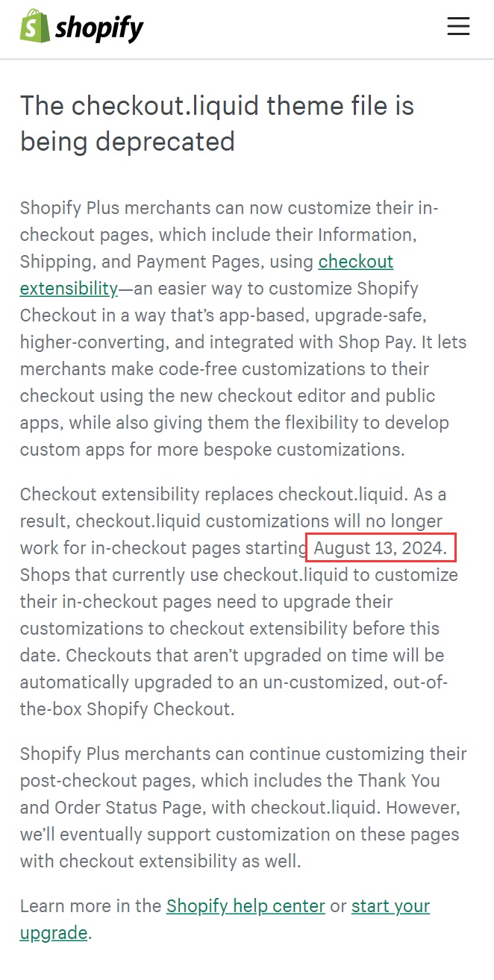The height and width of the screenshot is (980, 494).
Task: Click the "start your" underlined link text
Action: (x=391, y=906)
